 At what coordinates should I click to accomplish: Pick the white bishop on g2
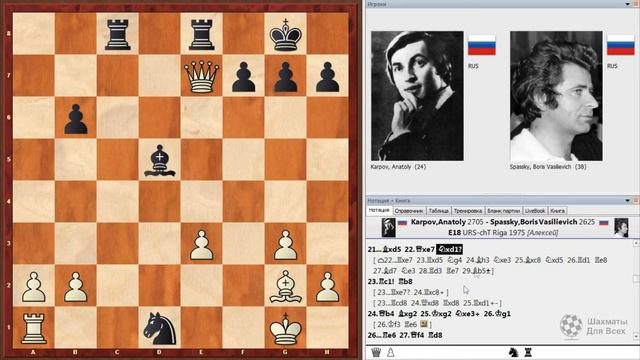pyautogui.click(x=285, y=287)
